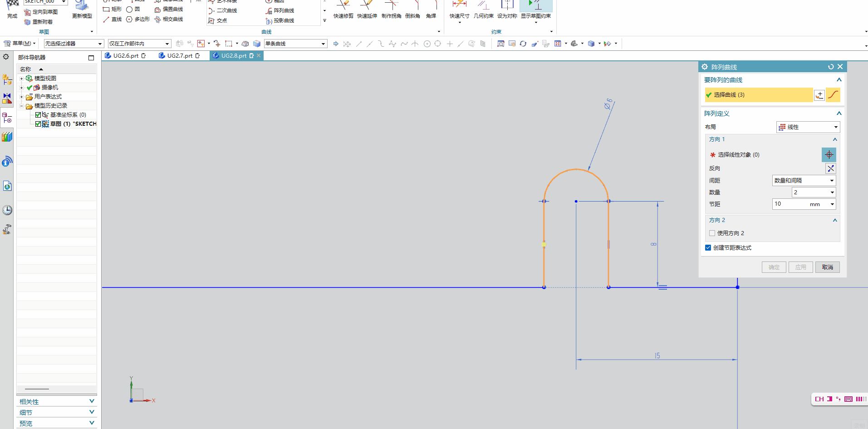Click the Update Model (更新模型) icon
Screen dimensions: 868x429
[x=82, y=5]
